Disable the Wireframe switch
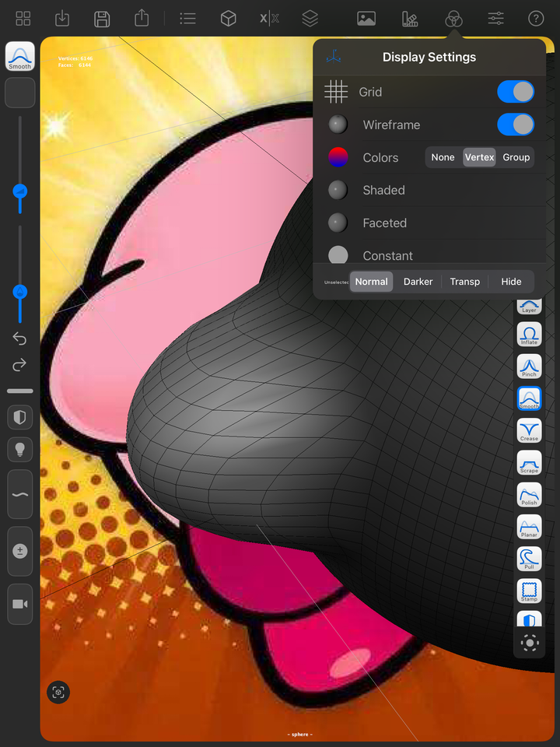The height and width of the screenshot is (747, 560). coord(515,124)
